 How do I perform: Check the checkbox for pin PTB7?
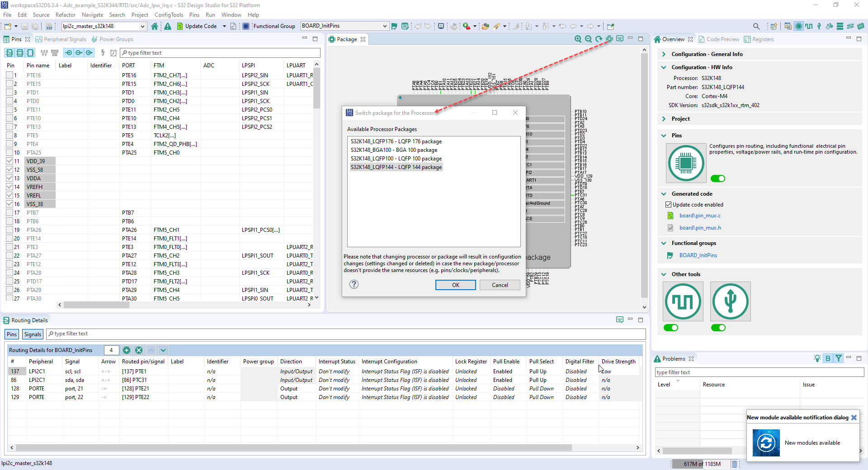[x=10, y=212]
